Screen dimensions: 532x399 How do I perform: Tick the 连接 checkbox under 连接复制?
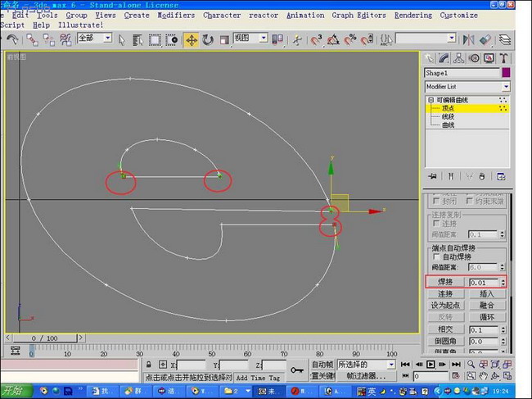tap(437, 224)
